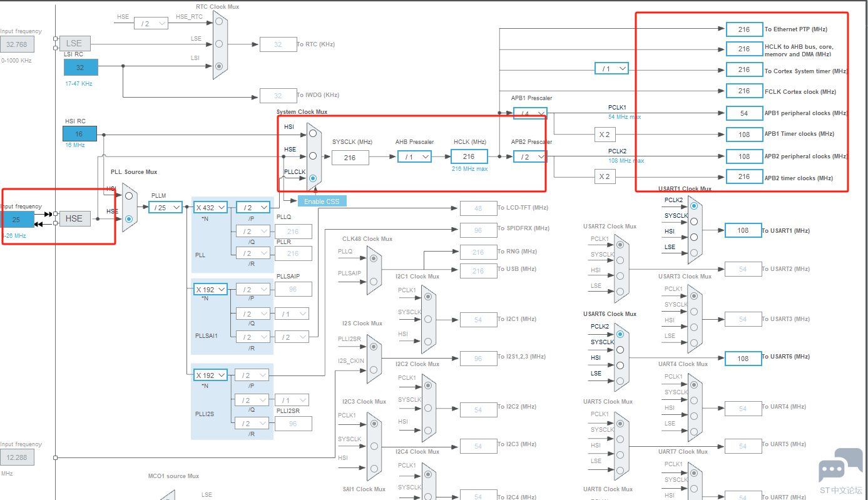The image size is (868, 500).
Task: Select HSI in the System Clock Mux
Action: click(x=313, y=133)
